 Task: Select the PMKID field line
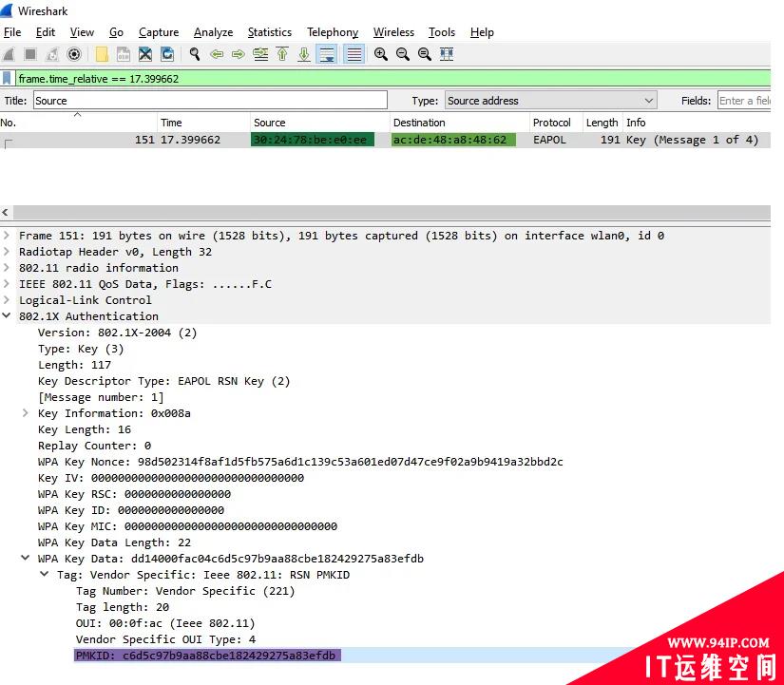(207, 656)
